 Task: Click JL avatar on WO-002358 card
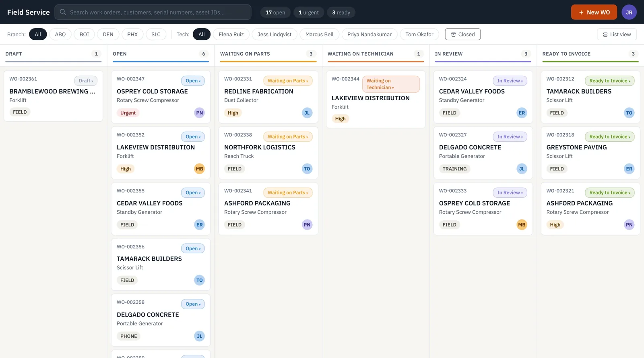point(199,336)
